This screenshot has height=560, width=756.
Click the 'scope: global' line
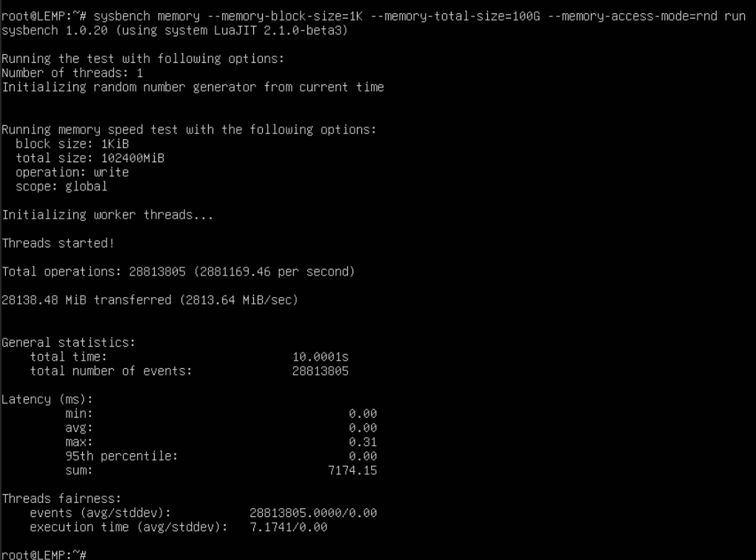62,186
